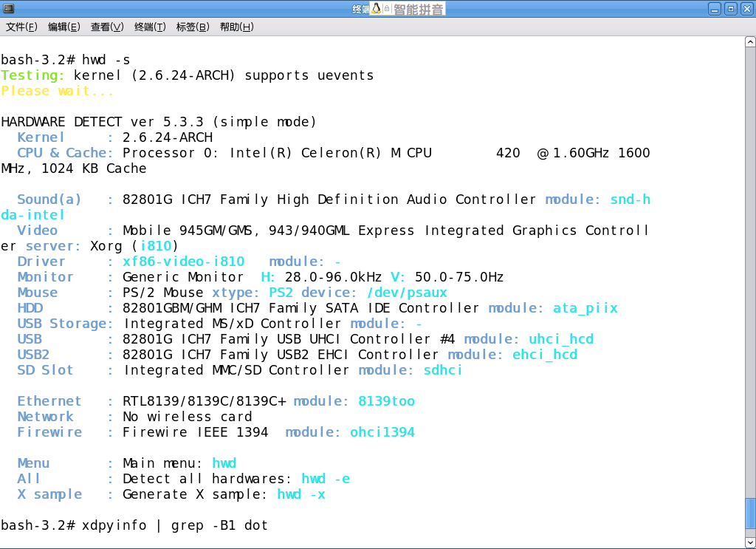Click the 'hwd -x' command text
The width and height of the screenshot is (756, 549).
click(301, 494)
